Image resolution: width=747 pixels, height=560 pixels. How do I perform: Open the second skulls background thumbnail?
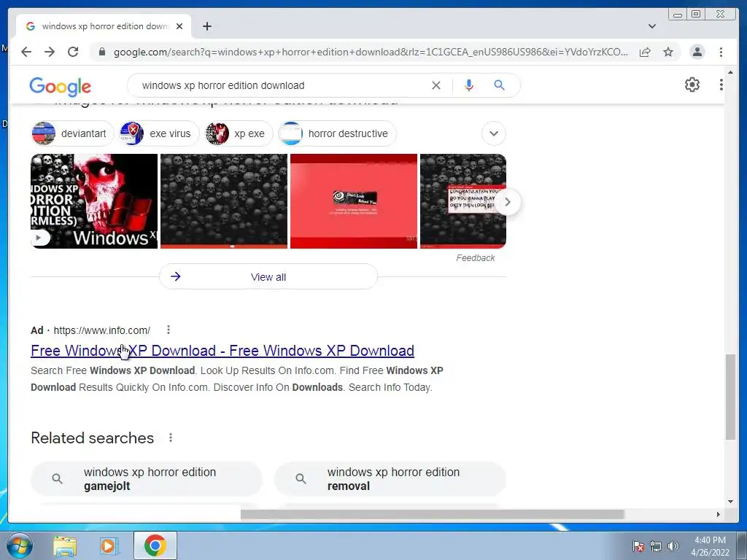[224, 201]
